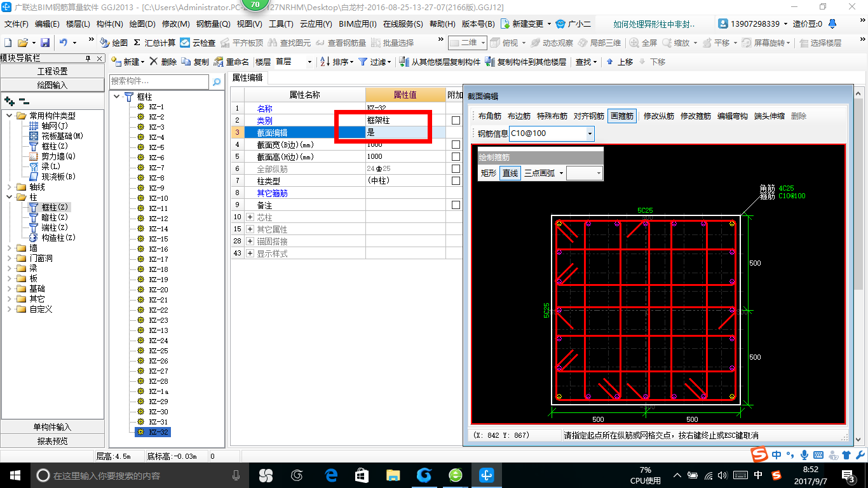
Task: Delete component with 删除 icon
Action: point(163,62)
